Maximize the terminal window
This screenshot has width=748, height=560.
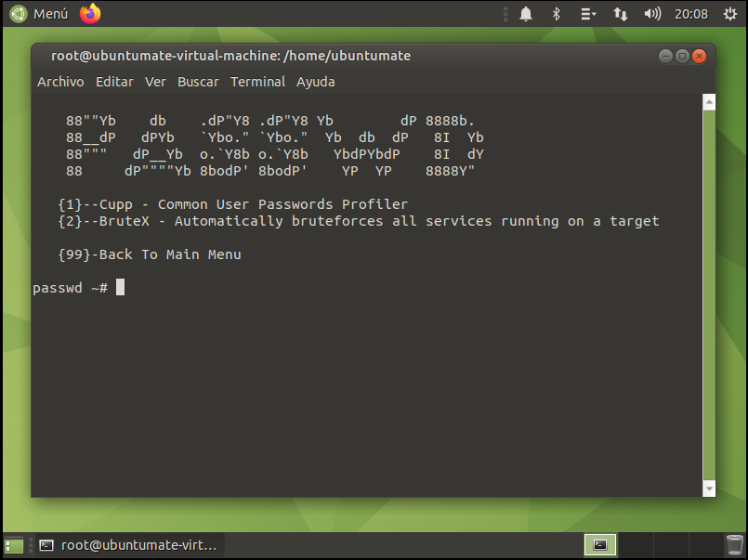(682, 57)
